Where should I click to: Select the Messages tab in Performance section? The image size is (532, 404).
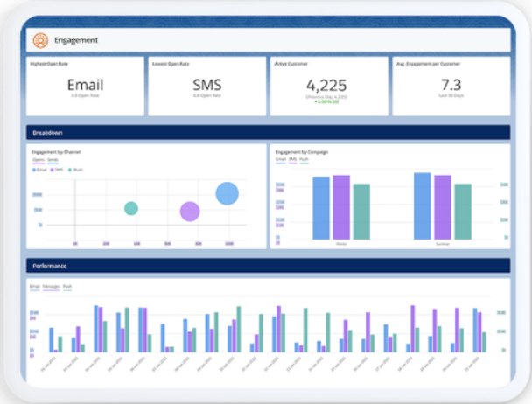51,286
